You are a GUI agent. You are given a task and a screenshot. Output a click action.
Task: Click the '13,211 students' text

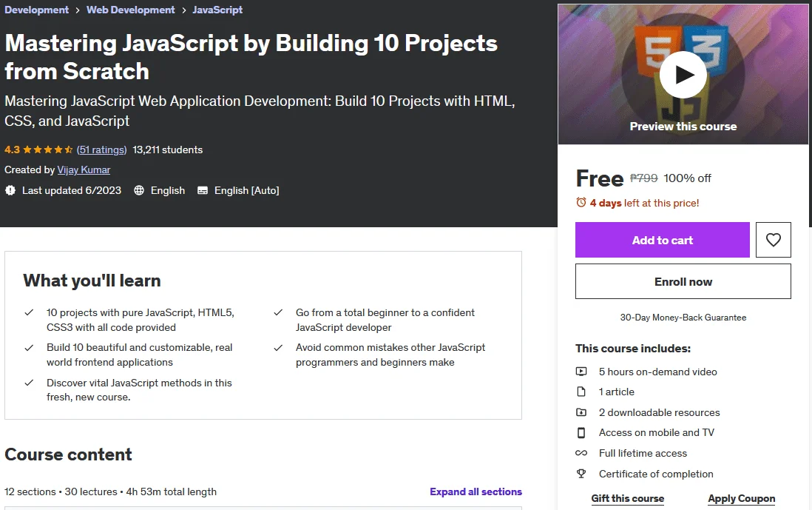(x=168, y=150)
